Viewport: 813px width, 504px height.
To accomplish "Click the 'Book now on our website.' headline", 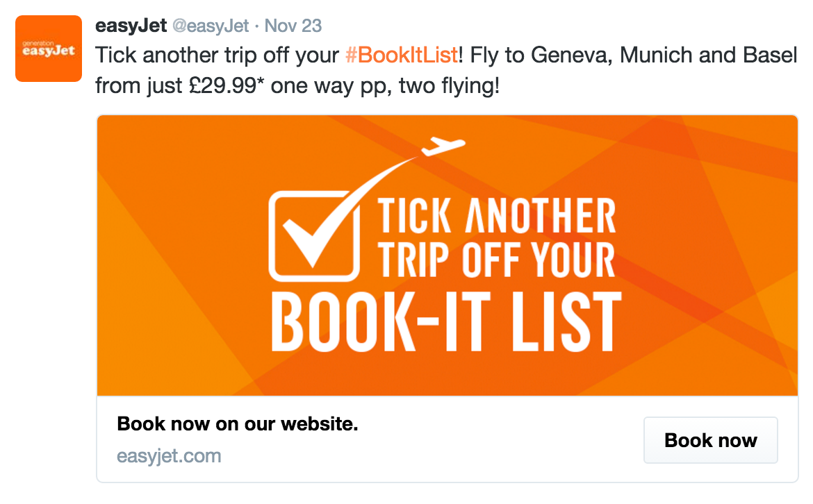I will click(238, 423).
